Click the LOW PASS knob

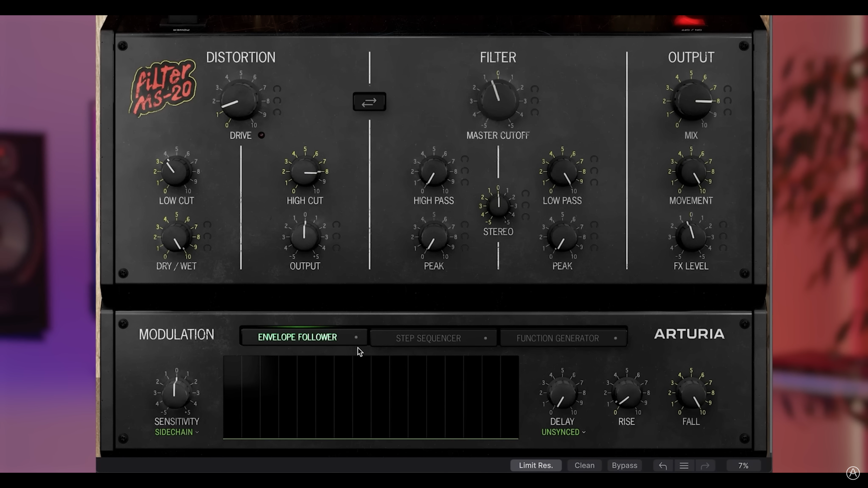(562, 171)
